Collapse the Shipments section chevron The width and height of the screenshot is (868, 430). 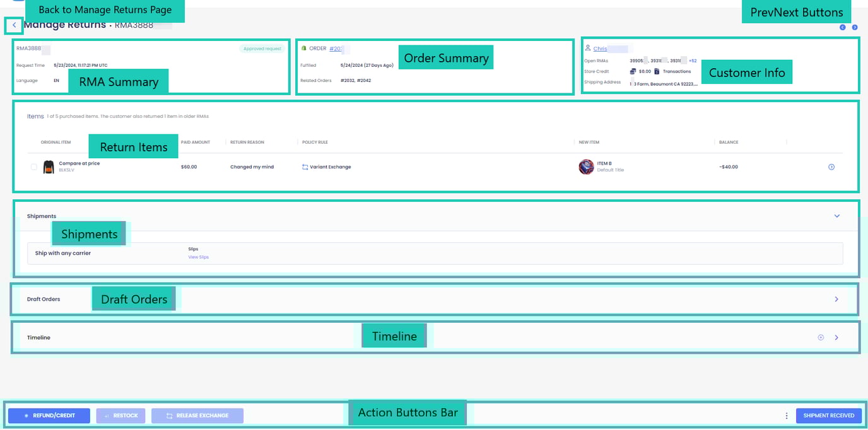click(837, 216)
